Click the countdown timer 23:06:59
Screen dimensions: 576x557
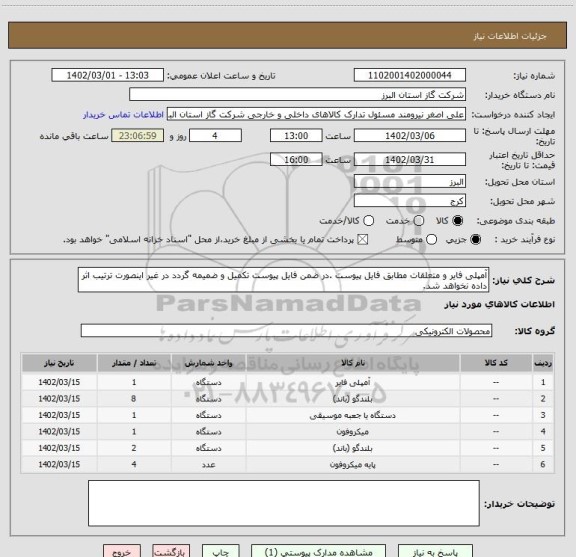[x=138, y=136]
